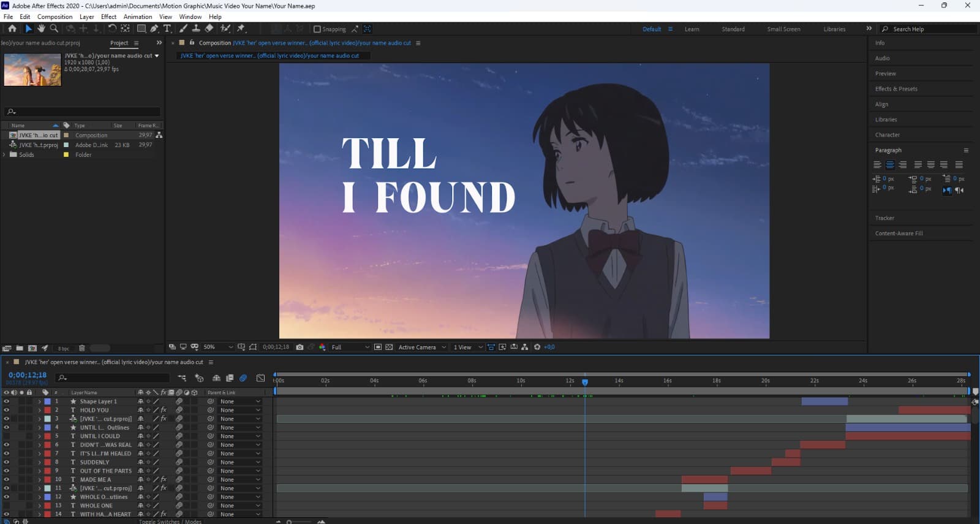Switch to the Small Screen workspace
The width and height of the screenshot is (980, 524).
[783, 29]
